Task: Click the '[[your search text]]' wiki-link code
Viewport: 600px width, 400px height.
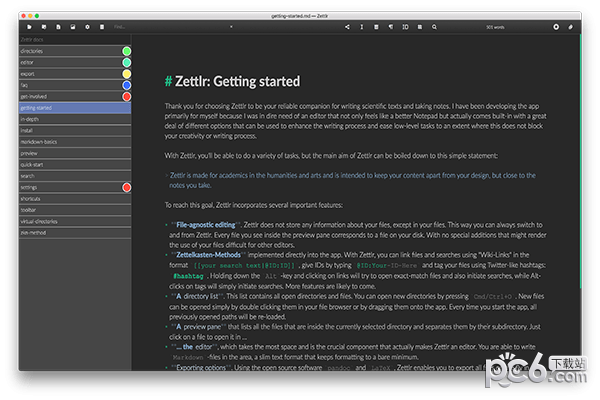Action: point(244,265)
